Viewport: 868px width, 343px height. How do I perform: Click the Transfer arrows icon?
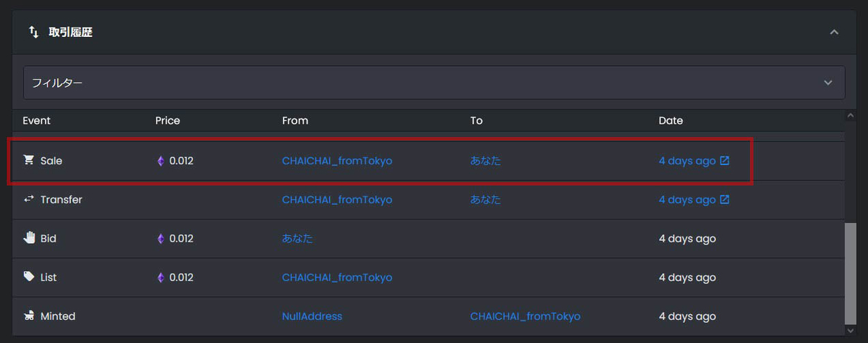[x=29, y=199]
